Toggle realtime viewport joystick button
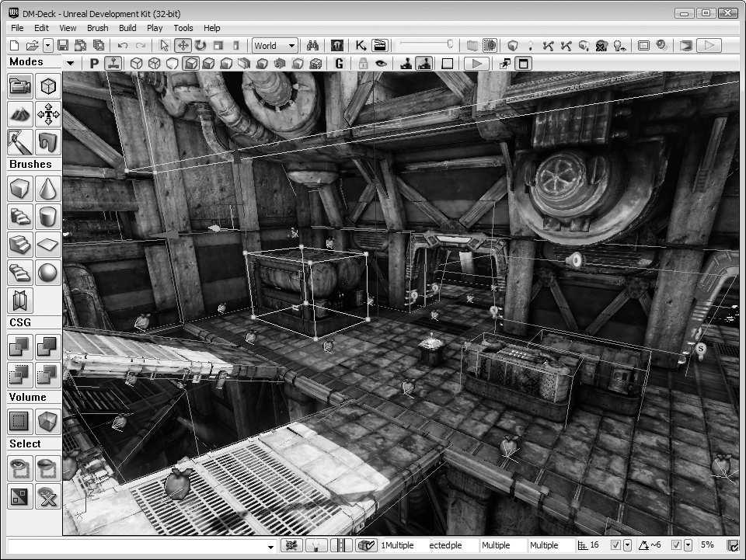746x560 pixels. tap(113, 63)
